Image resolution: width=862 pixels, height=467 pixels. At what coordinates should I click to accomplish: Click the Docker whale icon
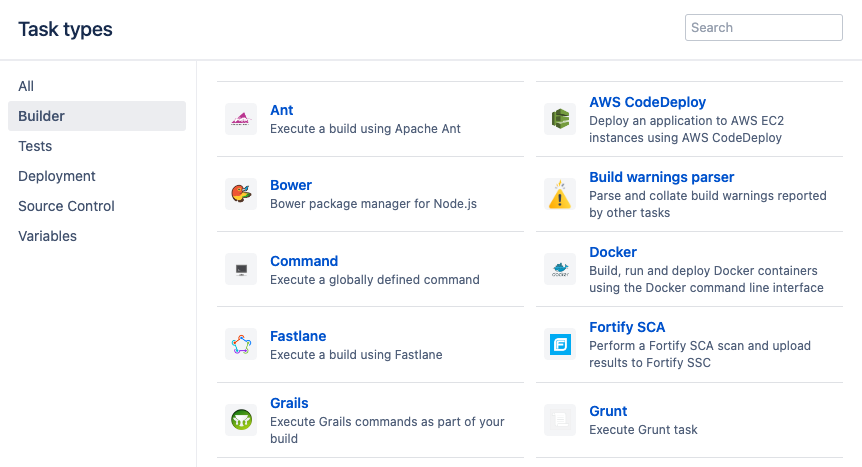point(560,269)
